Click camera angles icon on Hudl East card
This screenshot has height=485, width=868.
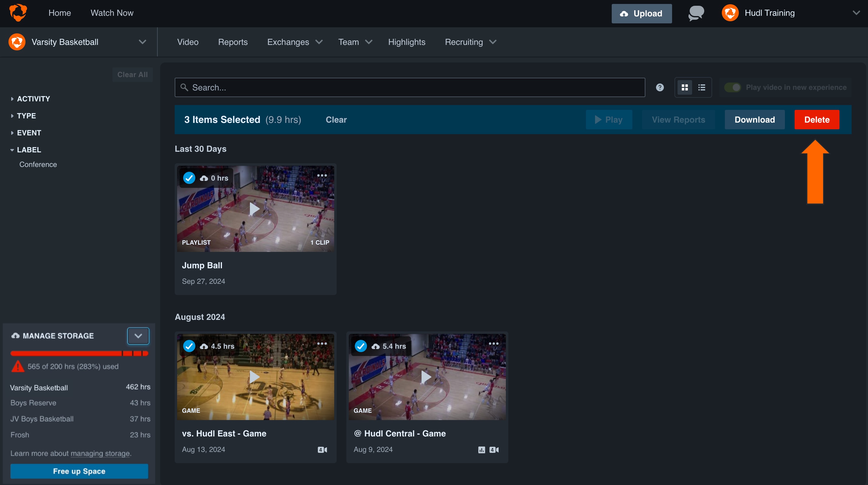click(x=322, y=449)
